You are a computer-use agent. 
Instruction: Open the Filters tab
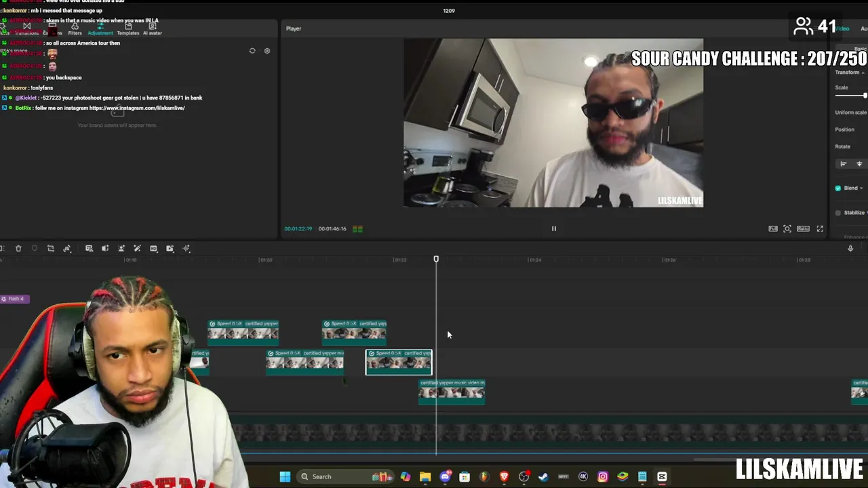[75, 29]
